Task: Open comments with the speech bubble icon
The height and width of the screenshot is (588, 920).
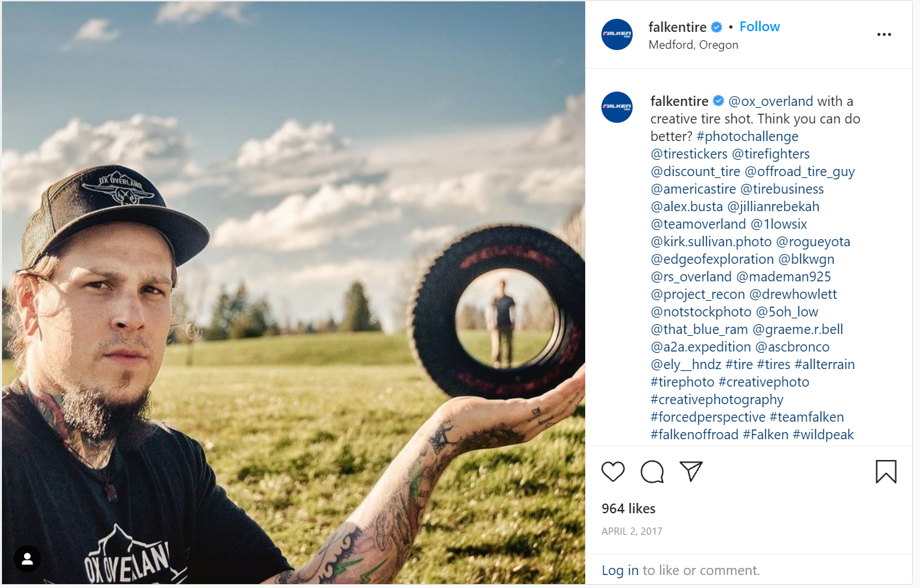Action: click(x=651, y=472)
